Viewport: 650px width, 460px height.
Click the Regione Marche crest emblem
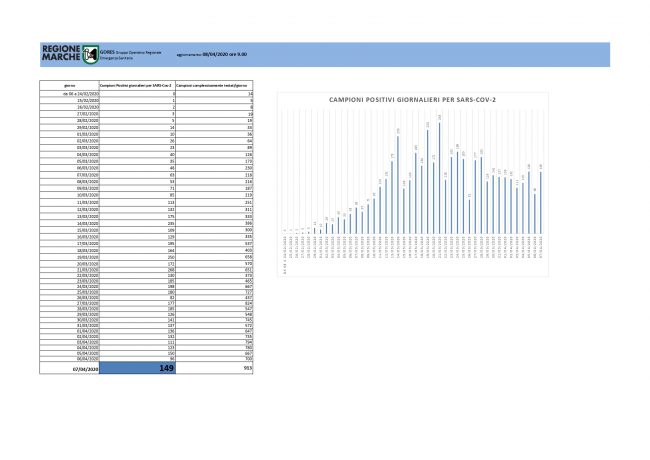[92, 54]
